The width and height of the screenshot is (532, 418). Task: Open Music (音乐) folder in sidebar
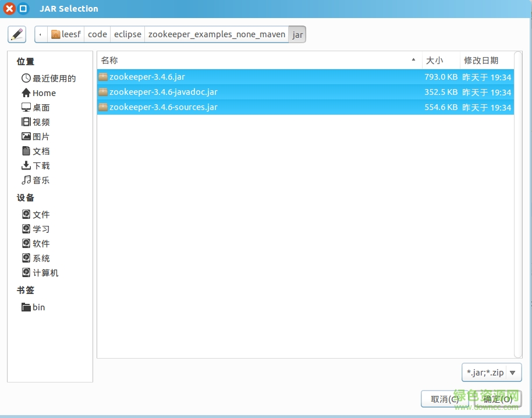point(36,180)
